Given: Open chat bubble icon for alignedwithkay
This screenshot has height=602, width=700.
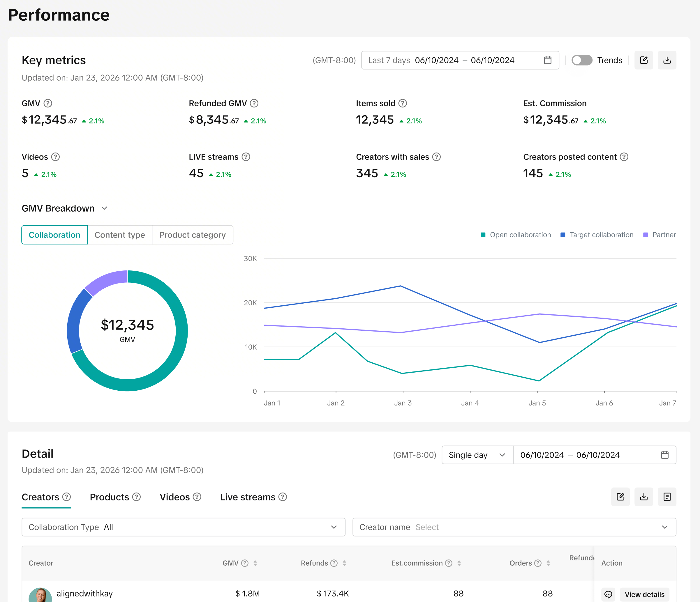Looking at the screenshot, I should [608, 594].
